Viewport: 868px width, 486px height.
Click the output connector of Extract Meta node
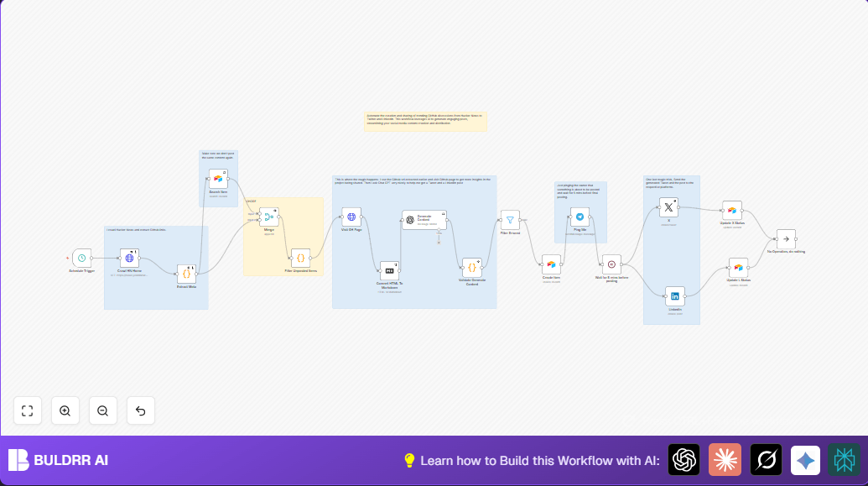196,274
